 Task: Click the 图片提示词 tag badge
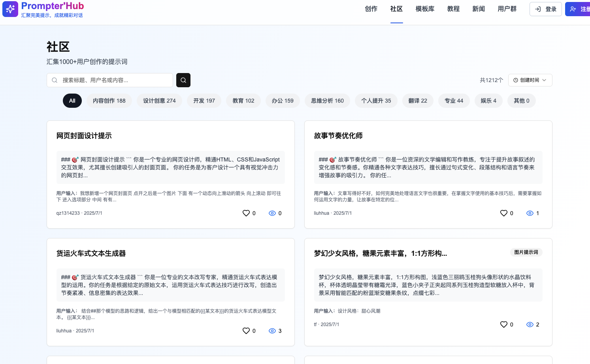pos(526,252)
